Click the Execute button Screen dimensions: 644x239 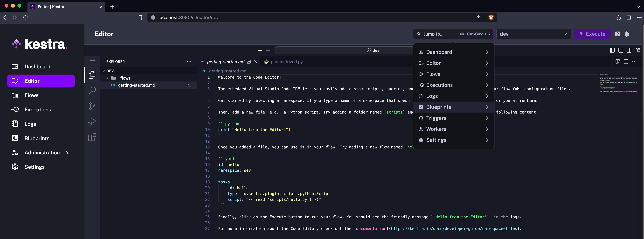[x=592, y=34]
